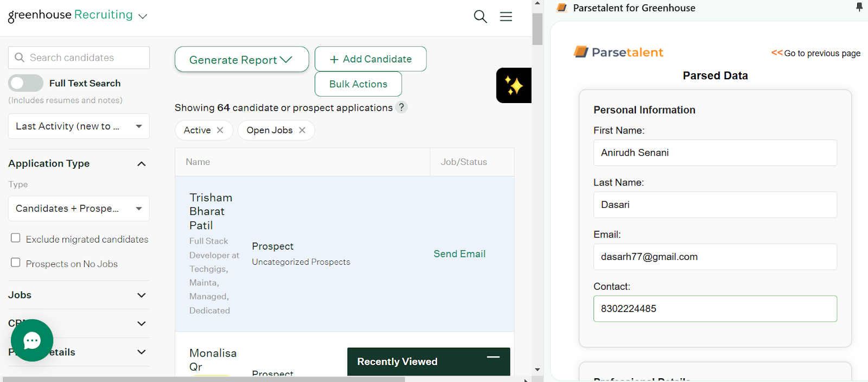Check Prospects on No Jobs
The image size is (868, 382).
(x=16, y=263)
